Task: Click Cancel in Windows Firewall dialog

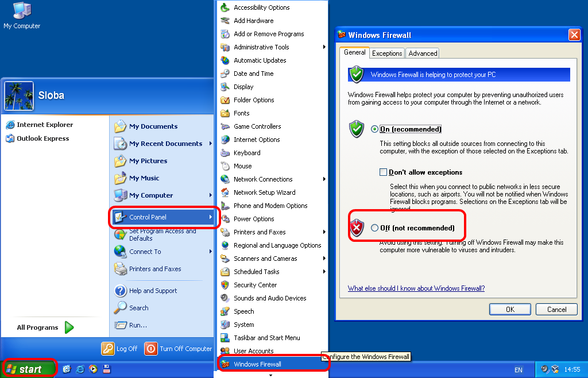Action: pyautogui.click(x=556, y=310)
